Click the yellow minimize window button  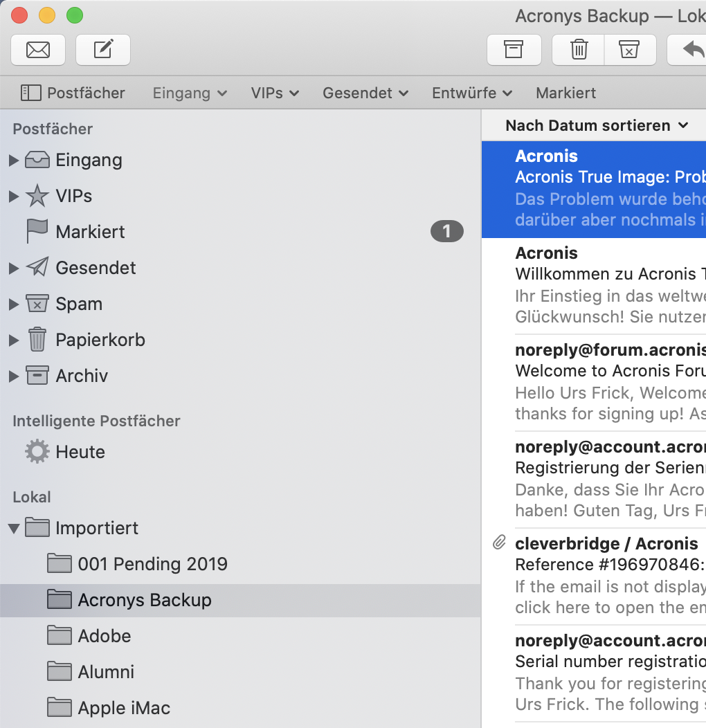pyautogui.click(x=47, y=15)
